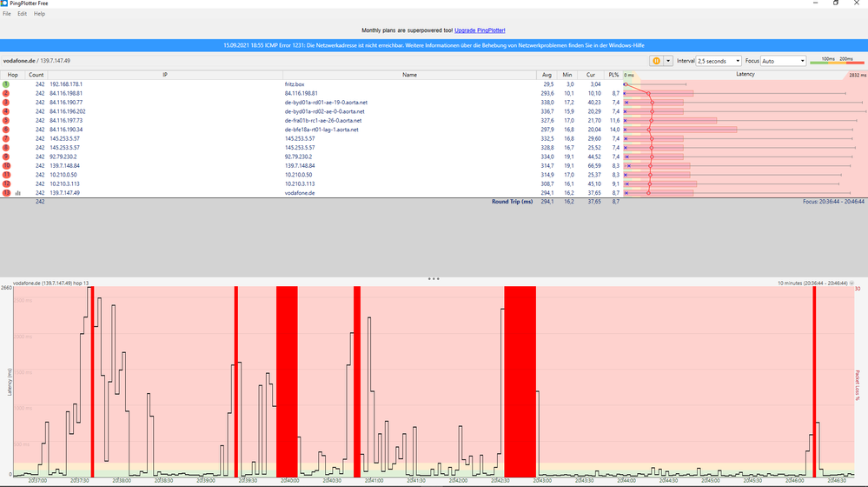Sort by the Count column header
This screenshot has width=868, height=487.
(x=36, y=75)
